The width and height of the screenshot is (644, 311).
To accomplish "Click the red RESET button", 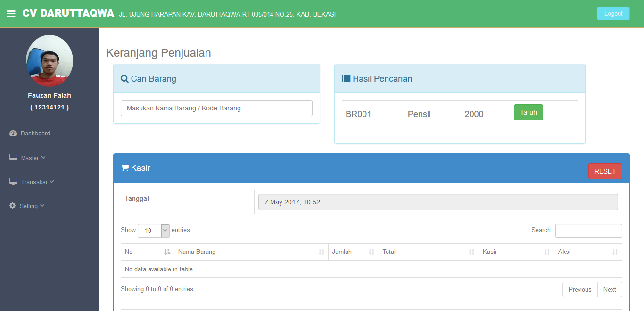I will point(605,171).
